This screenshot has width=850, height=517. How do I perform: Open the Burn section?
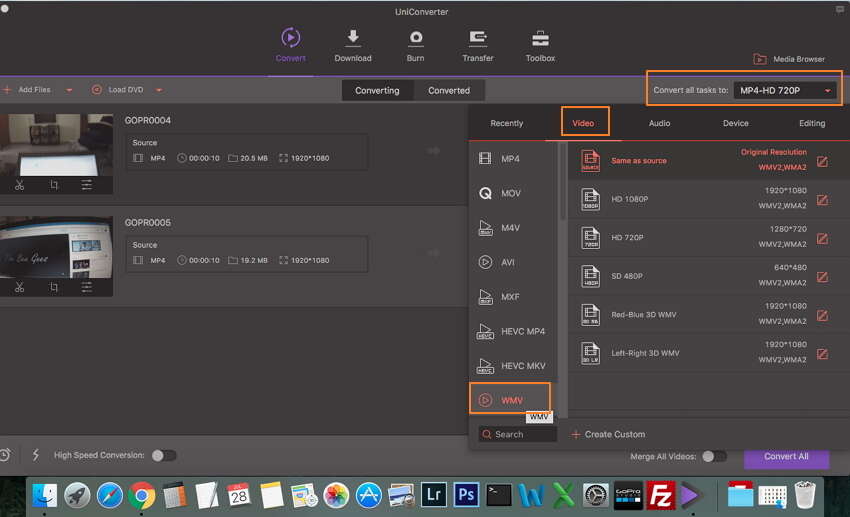click(416, 46)
